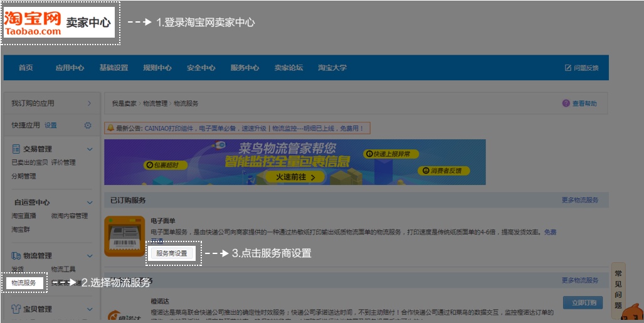This screenshot has width=644, height=323.
Task: Click the 物流管理 truck icon
Action: (16, 256)
